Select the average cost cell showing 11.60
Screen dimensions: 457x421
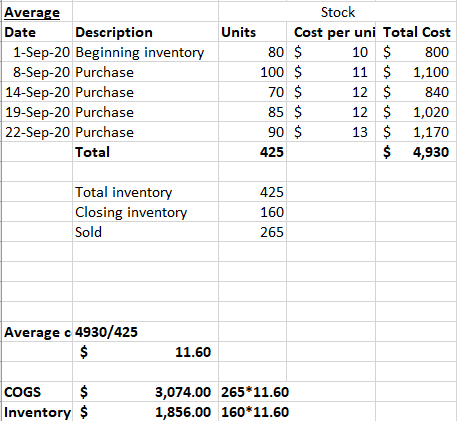pyautogui.click(x=146, y=352)
